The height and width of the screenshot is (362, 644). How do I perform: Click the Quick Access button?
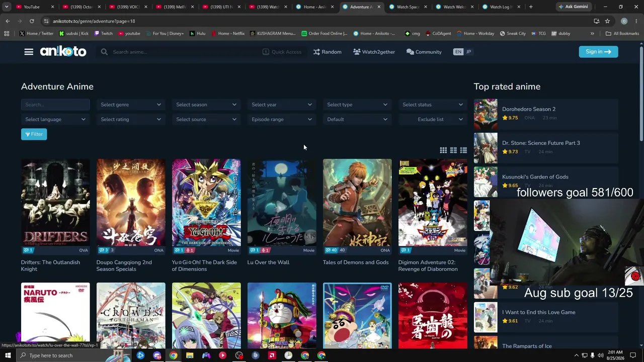pyautogui.click(x=282, y=52)
